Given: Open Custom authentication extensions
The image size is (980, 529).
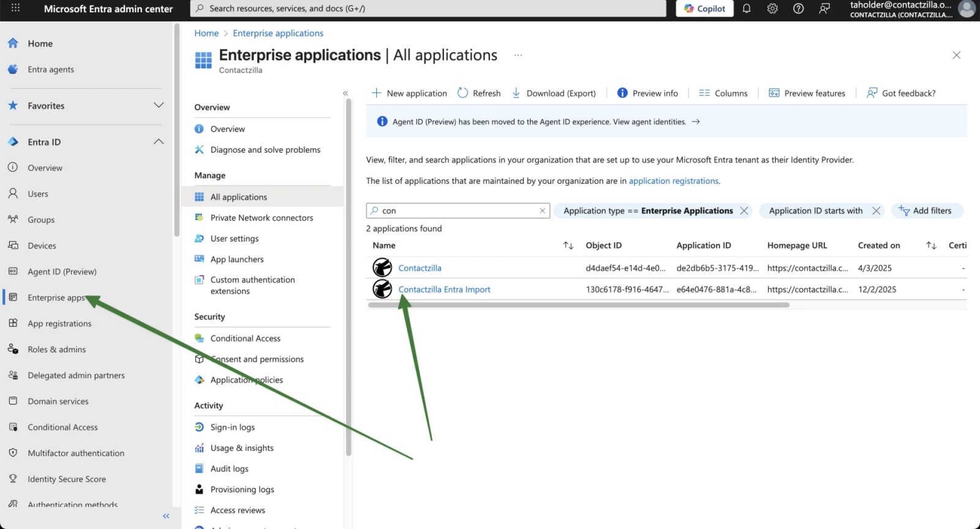Looking at the screenshot, I should 252,285.
